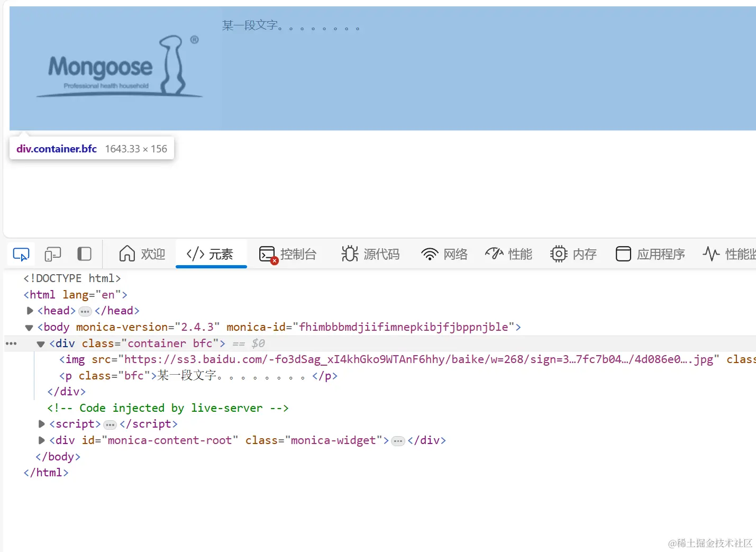Screen dimensions: 756x552
Task: Open the 源代码 sources tab
Action: point(370,255)
